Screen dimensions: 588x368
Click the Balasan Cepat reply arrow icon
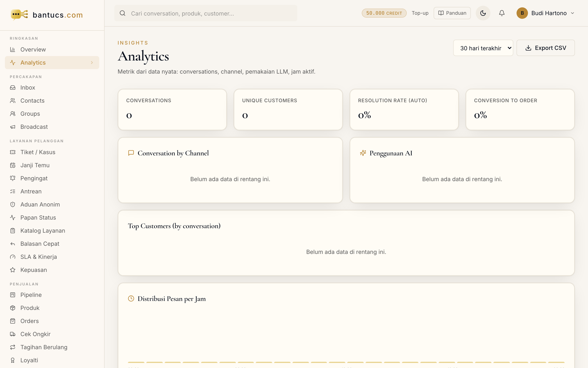[13, 244]
